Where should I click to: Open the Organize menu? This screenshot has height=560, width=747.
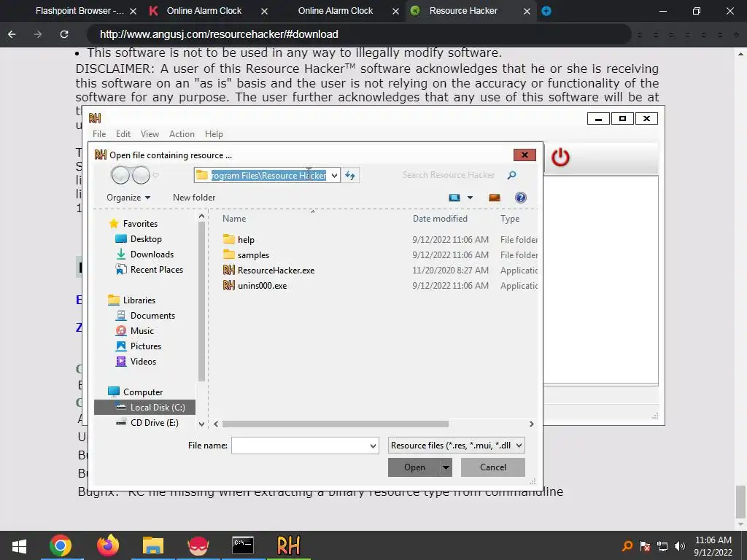[128, 198]
